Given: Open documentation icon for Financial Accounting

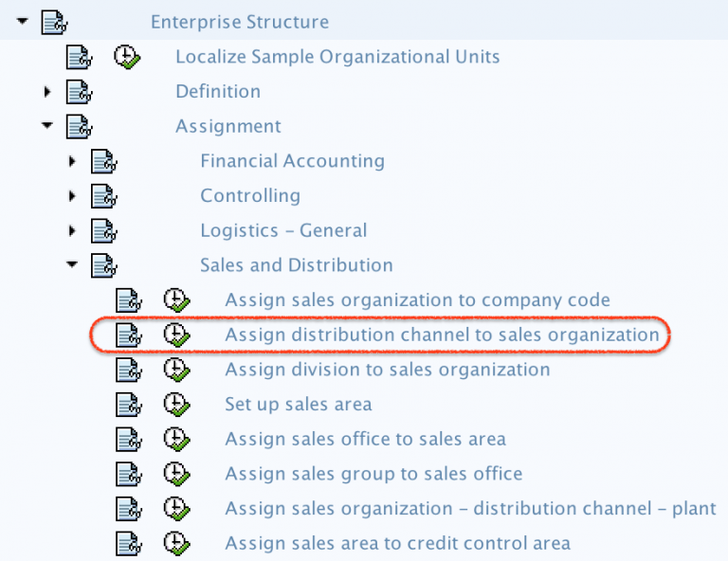Looking at the screenshot, I should tap(104, 161).
